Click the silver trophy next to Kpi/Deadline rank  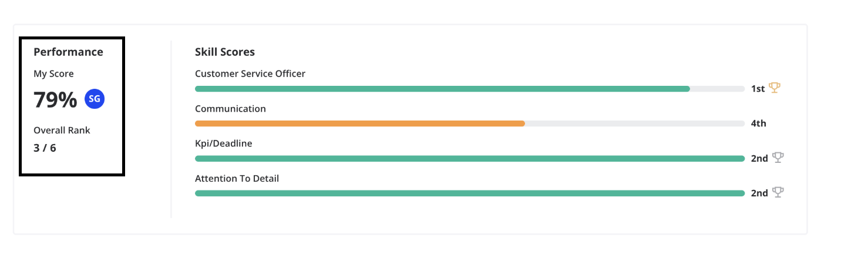(778, 158)
